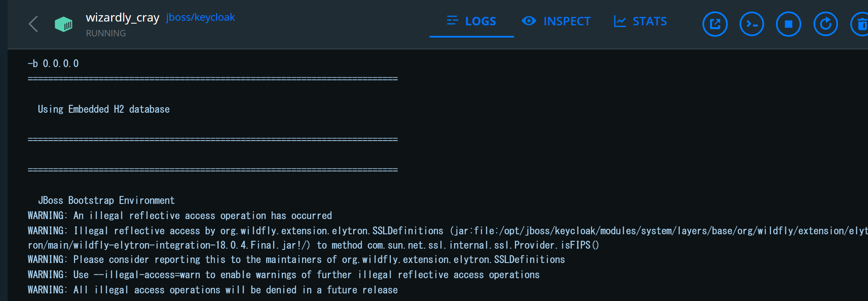Select the Using Embedded H2 database log line
Viewport: 868px width, 301px height.
[103, 109]
